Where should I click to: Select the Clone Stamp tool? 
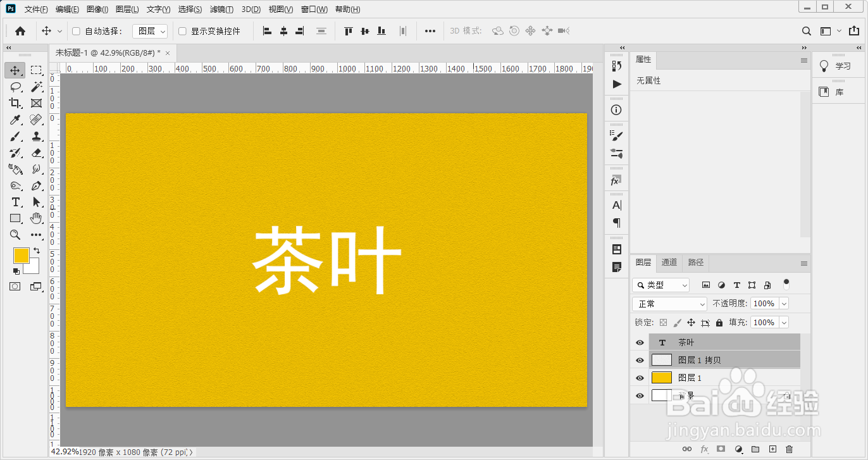(x=36, y=136)
